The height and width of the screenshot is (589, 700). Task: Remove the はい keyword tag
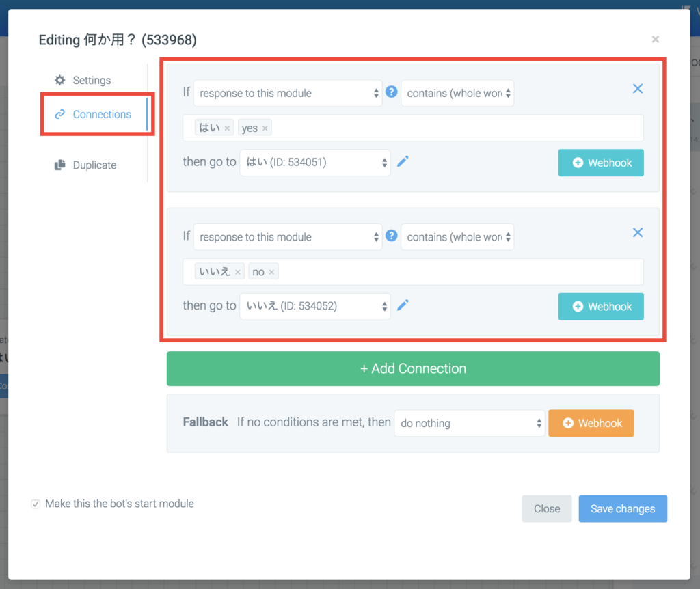click(227, 128)
